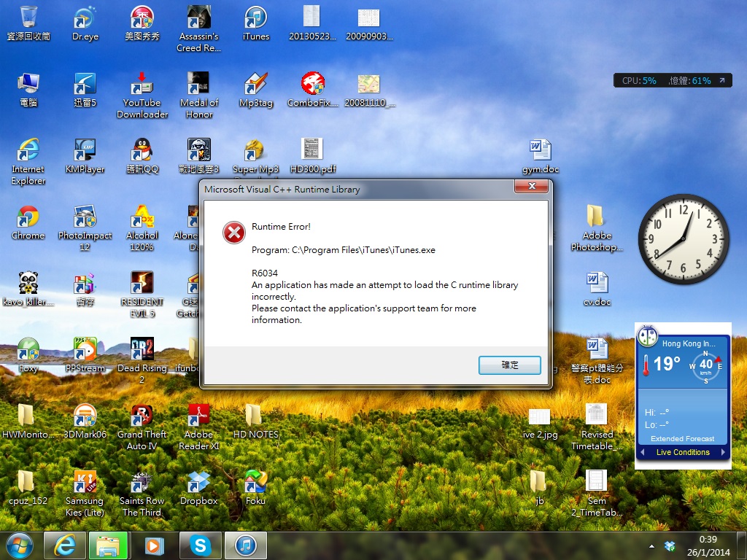
Task: Select the Internet Explorer desktop shortcut
Action: (x=28, y=161)
